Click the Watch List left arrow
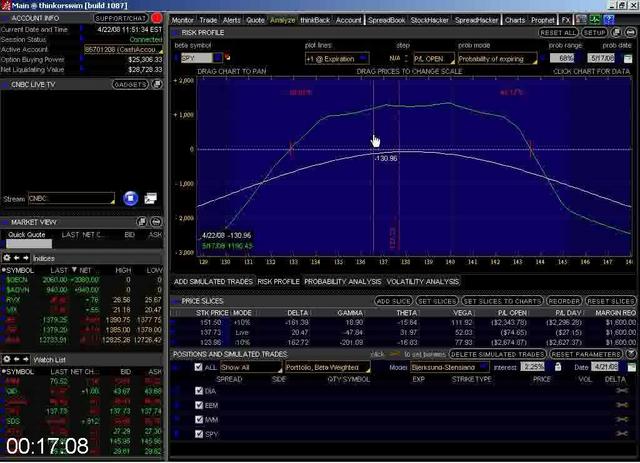Screen dimensions: 640x463 click(x=16, y=359)
